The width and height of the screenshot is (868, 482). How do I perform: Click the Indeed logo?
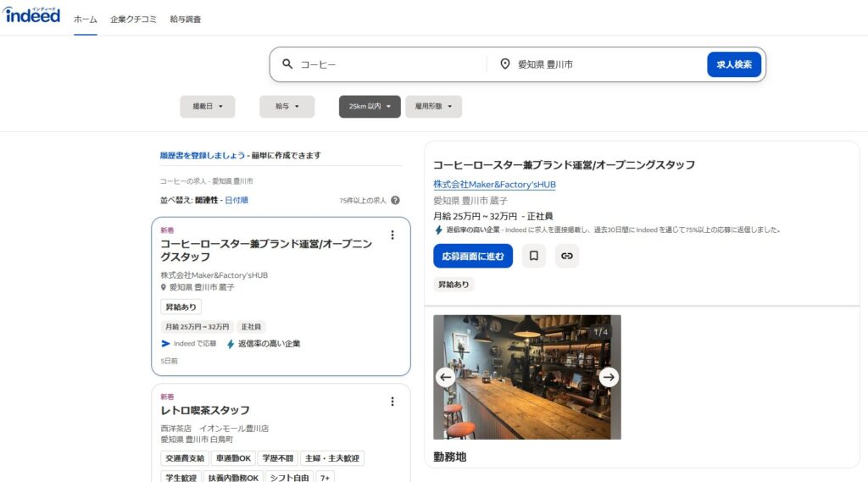pos(32,14)
